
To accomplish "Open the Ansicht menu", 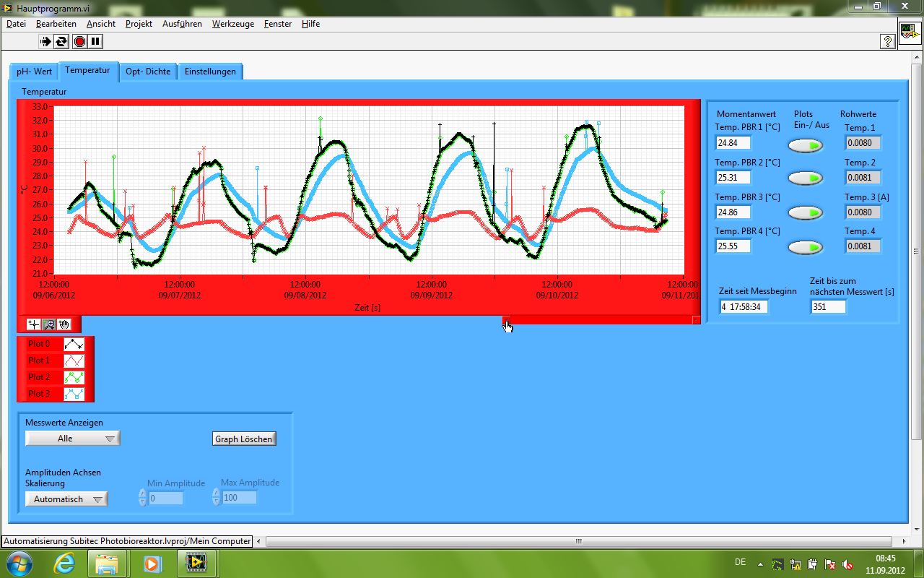I will pos(101,24).
